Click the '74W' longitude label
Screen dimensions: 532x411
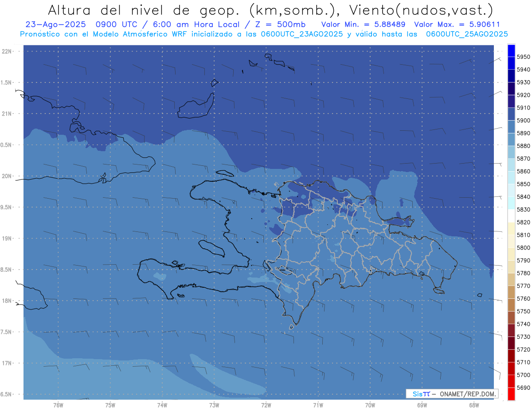pos(162,405)
